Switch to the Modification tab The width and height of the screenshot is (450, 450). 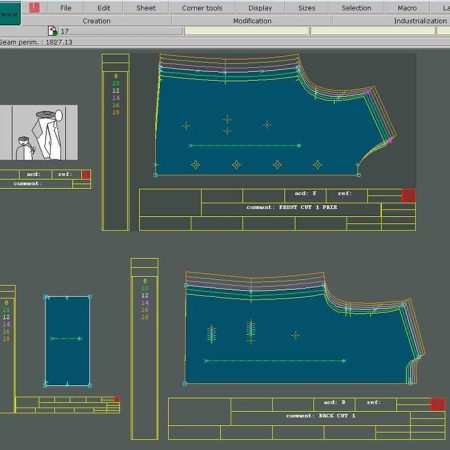[252, 21]
